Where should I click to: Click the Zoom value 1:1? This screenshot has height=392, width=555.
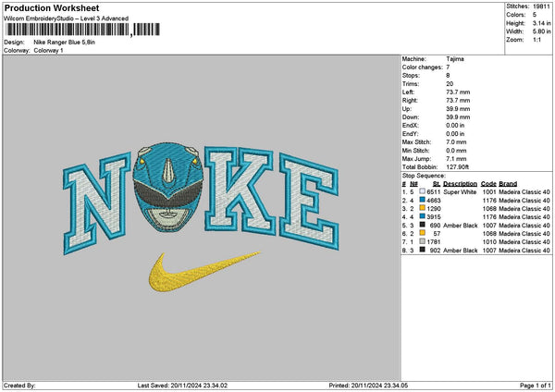click(x=536, y=40)
